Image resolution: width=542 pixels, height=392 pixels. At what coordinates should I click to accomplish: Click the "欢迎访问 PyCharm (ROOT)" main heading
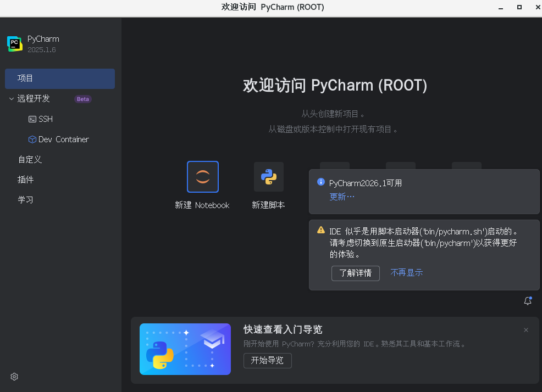point(335,85)
